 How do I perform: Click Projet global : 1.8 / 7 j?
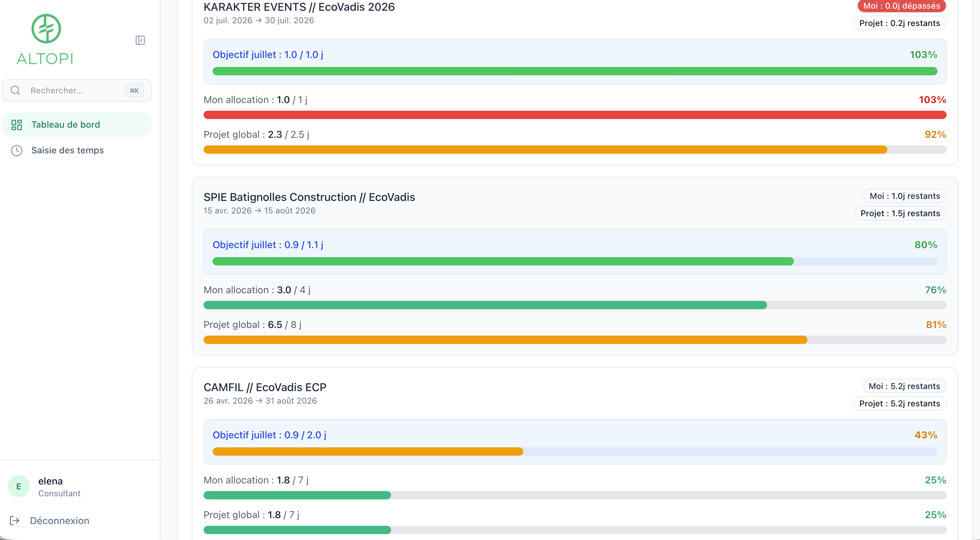(x=251, y=515)
